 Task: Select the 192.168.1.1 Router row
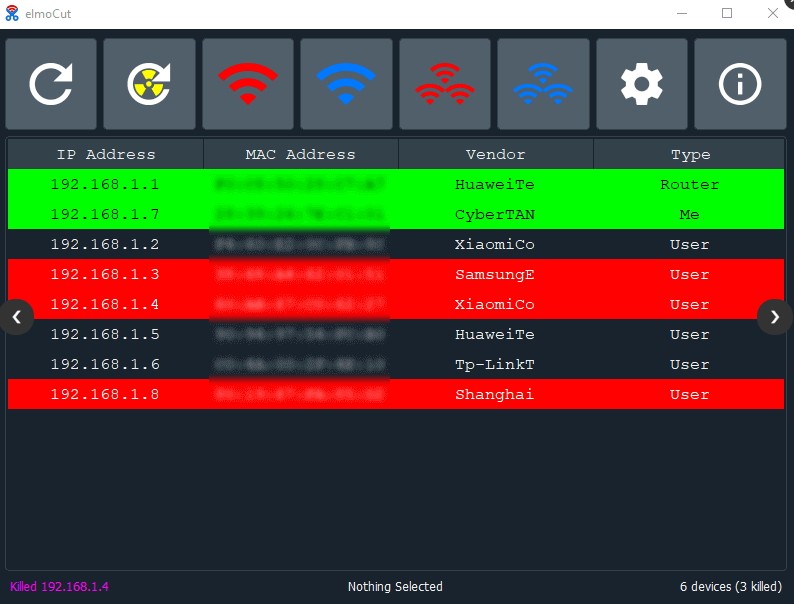click(x=396, y=184)
